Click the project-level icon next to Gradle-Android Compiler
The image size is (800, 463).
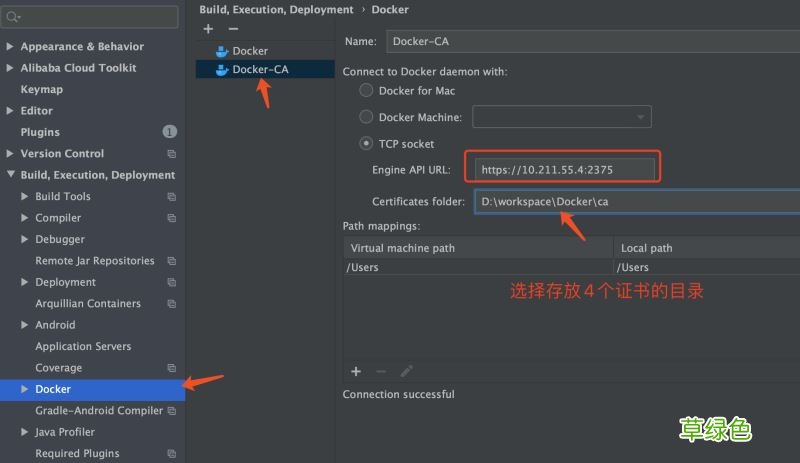[172, 411]
